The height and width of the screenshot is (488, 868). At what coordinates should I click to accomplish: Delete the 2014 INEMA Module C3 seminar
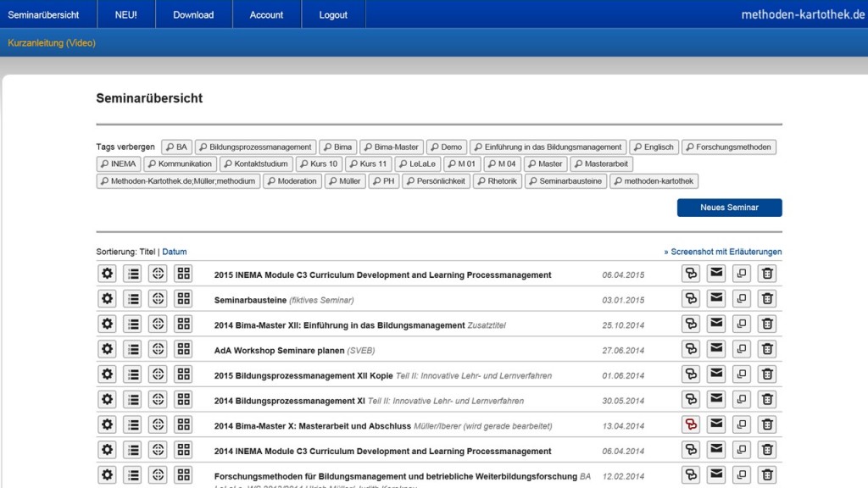point(767,451)
